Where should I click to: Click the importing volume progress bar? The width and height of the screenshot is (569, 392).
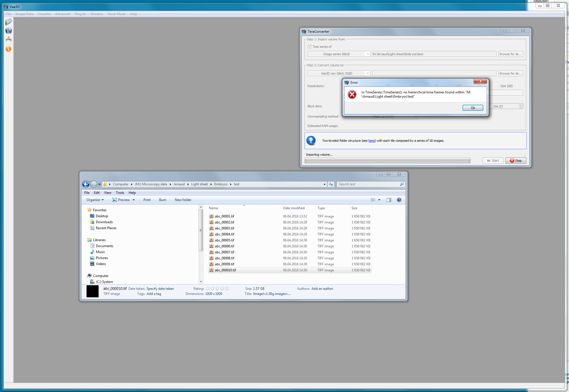click(x=387, y=161)
